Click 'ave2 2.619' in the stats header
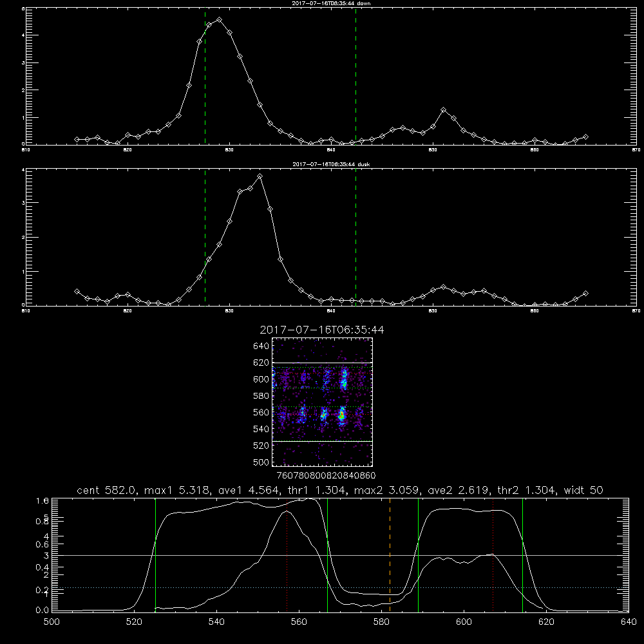 point(459,490)
